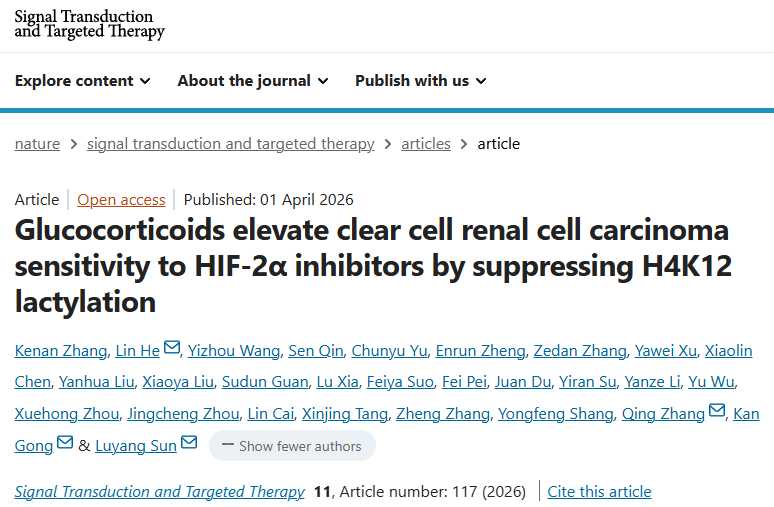Expand the Publish with us menu
This screenshot has height=507, width=774.
[x=420, y=81]
